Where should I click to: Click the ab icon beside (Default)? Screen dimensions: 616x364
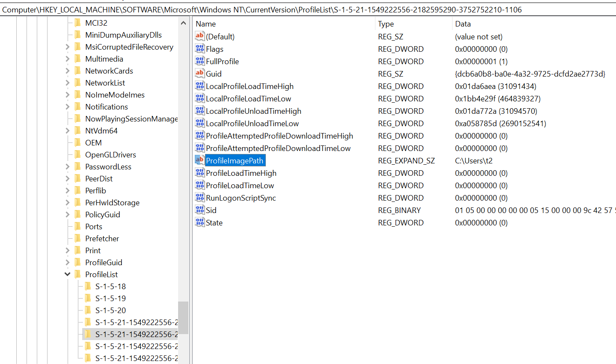[x=199, y=36]
